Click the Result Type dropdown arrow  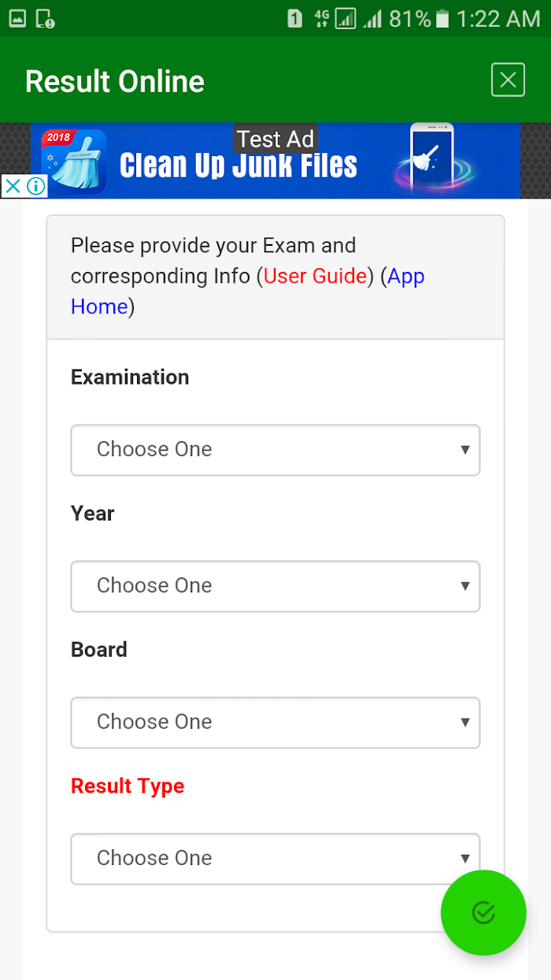465,859
